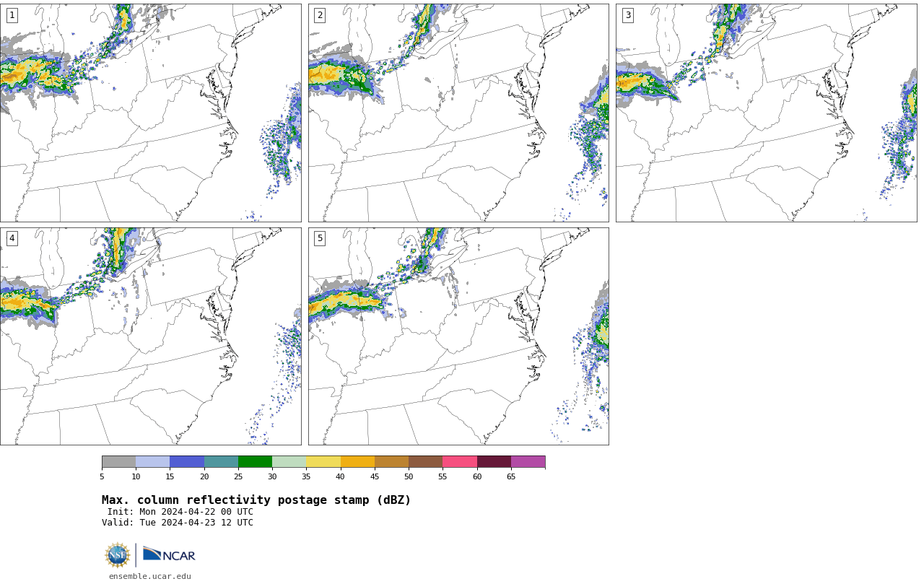This screenshot has height=584, width=924.
Task: Open ensemble member 3 reflectivity map
Action: coord(766,113)
